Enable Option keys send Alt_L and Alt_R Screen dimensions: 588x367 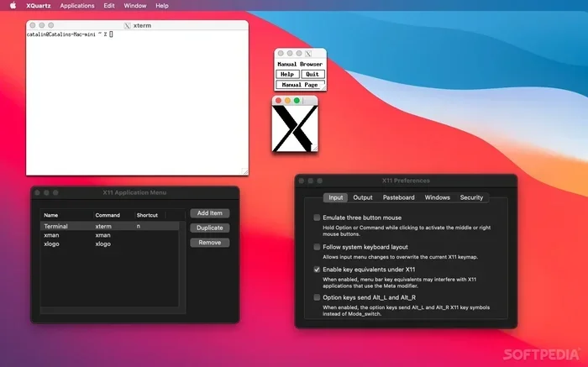point(317,297)
